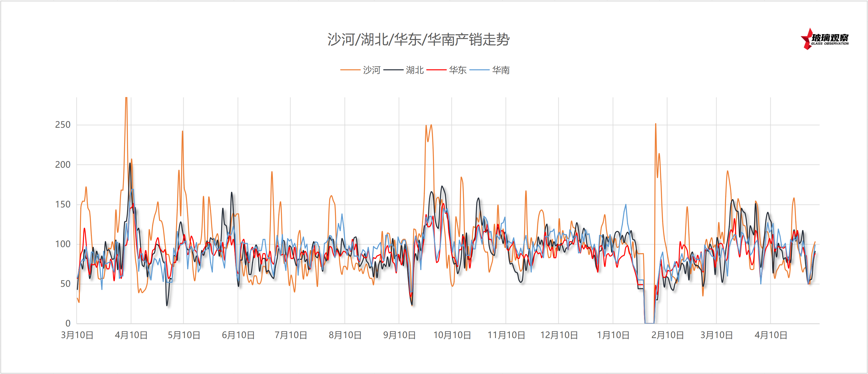Click the black 湖北 legend line marker

point(393,70)
